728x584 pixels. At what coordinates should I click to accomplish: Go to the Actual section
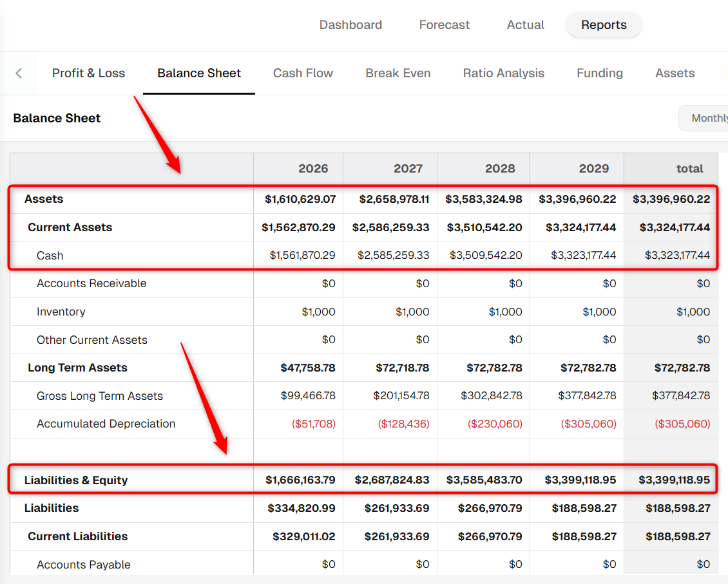[x=525, y=24]
